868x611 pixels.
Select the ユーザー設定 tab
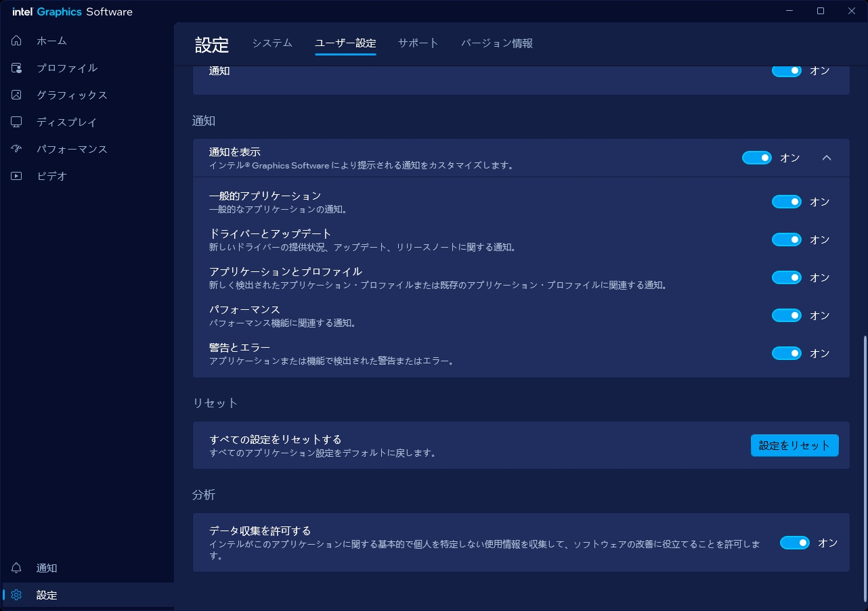pyautogui.click(x=345, y=43)
